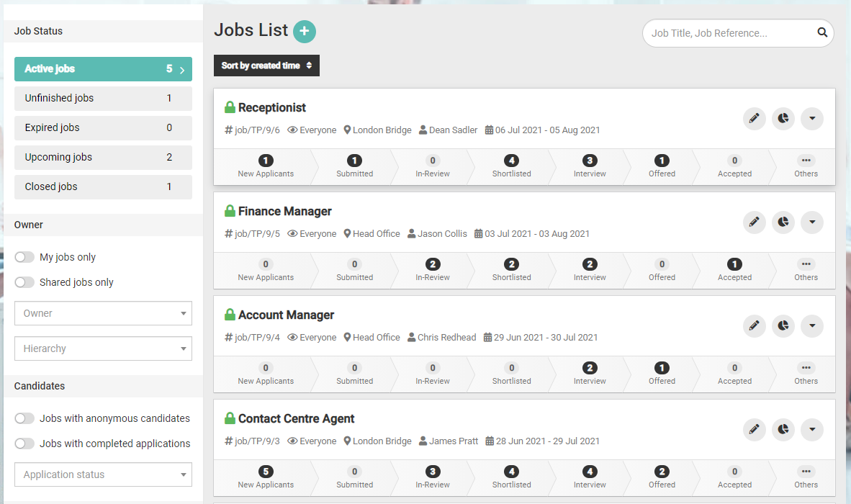Click Sort by created time button

(x=266, y=66)
